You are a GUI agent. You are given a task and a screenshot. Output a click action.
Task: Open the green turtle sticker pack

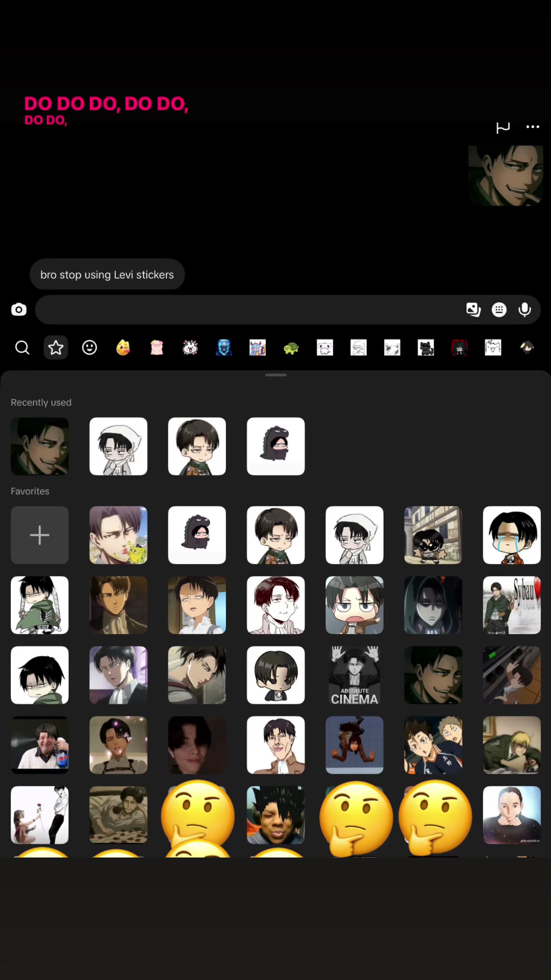[x=291, y=348]
